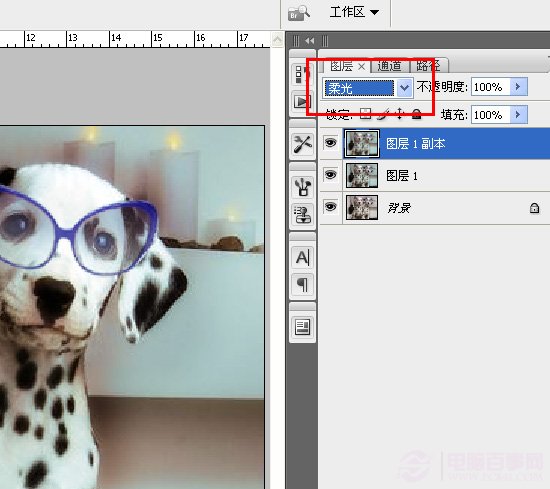Click the 背景 layer lock icon

point(534,208)
